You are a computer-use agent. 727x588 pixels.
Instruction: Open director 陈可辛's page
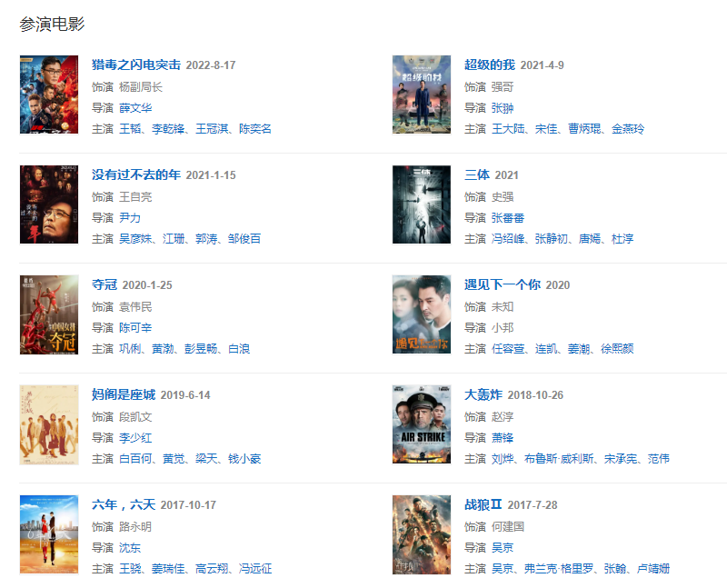135,328
